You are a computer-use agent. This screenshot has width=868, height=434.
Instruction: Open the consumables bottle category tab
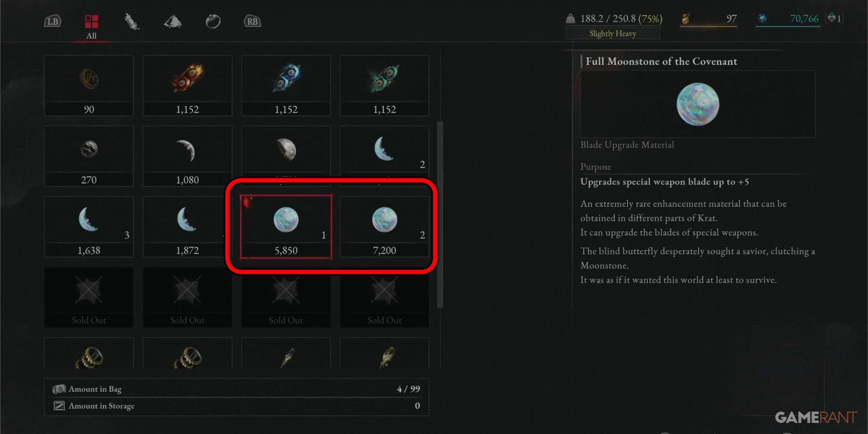[x=132, y=22]
